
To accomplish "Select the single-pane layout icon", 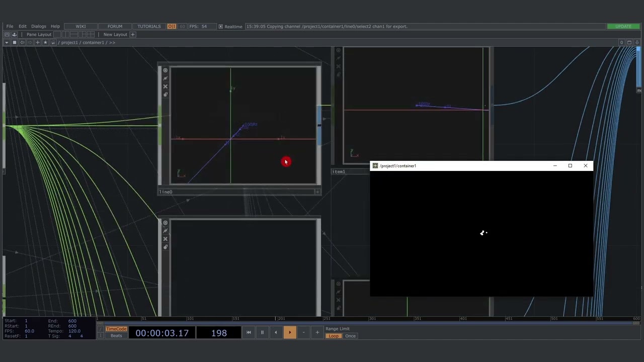I will [58, 34].
